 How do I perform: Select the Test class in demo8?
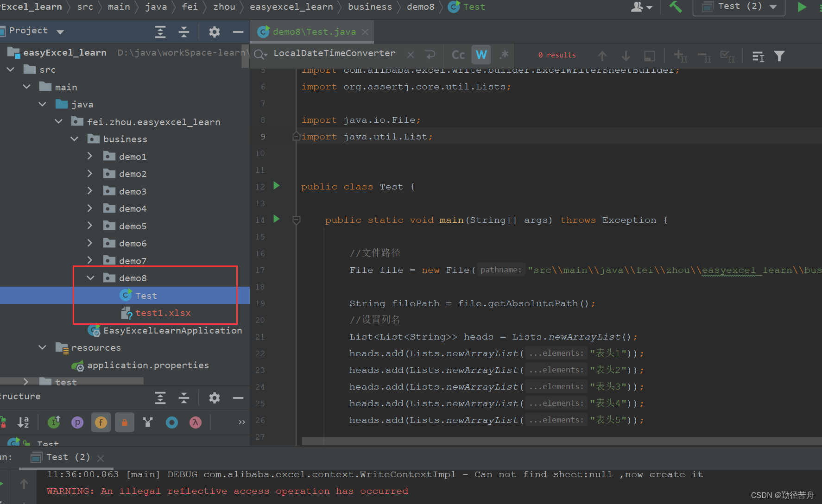(x=146, y=296)
